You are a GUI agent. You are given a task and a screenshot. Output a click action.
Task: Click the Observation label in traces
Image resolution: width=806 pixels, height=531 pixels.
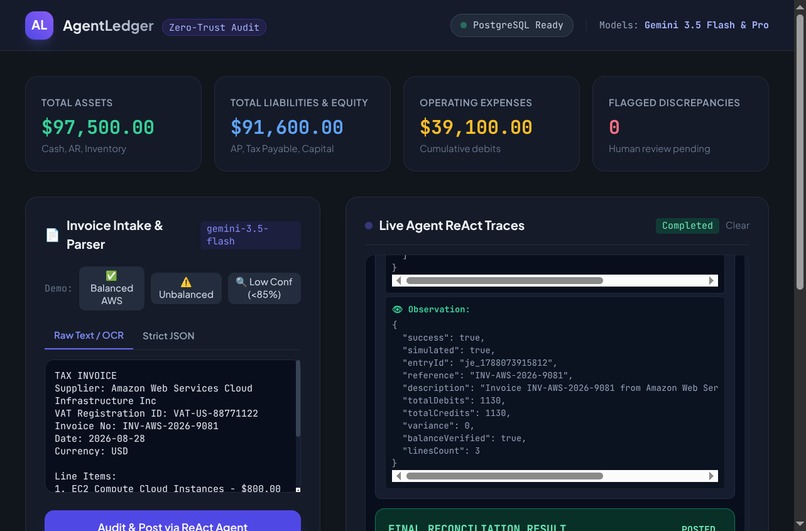point(439,309)
